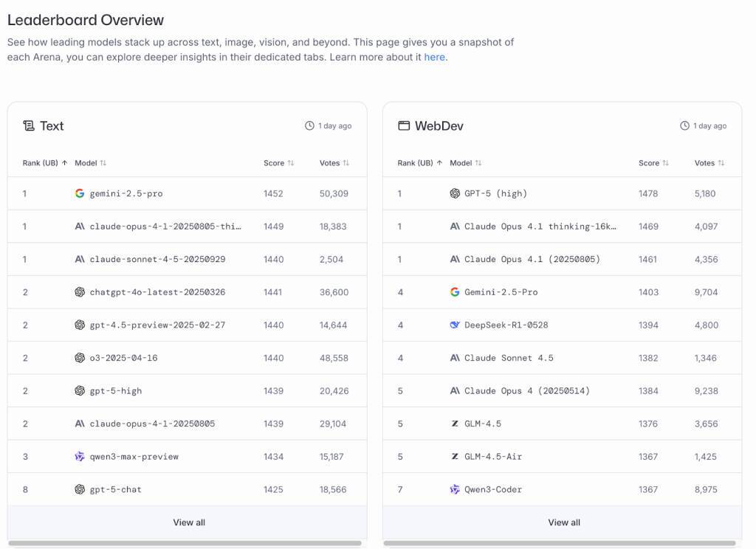
Task: Click the clock icon in the Text panel
Action: click(x=309, y=126)
